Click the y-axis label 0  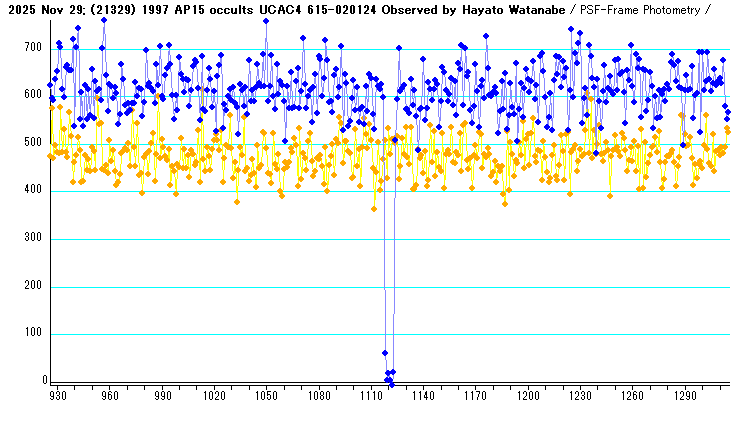[x=43, y=381]
